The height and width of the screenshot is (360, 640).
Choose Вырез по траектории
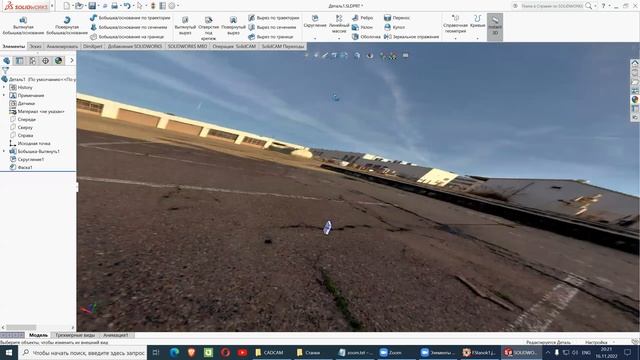click(273, 18)
